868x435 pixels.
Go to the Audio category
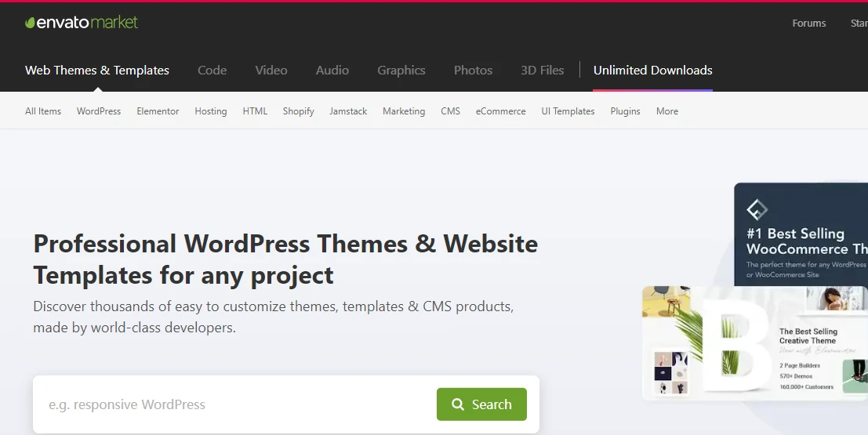pos(332,71)
